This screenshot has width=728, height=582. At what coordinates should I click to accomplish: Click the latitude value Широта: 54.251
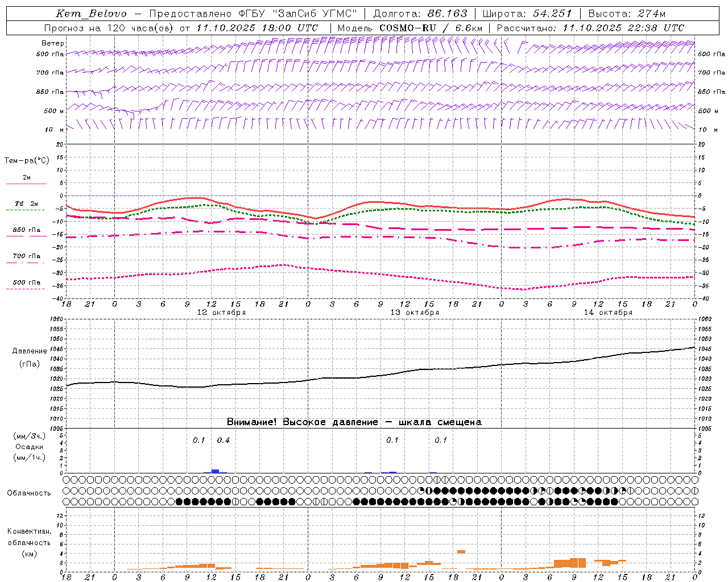(527, 14)
